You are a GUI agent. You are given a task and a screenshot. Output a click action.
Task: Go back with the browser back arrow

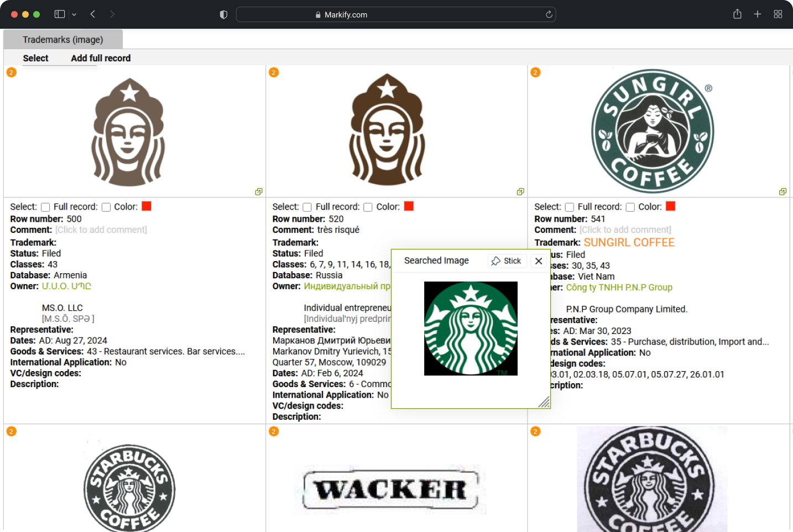(x=93, y=14)
